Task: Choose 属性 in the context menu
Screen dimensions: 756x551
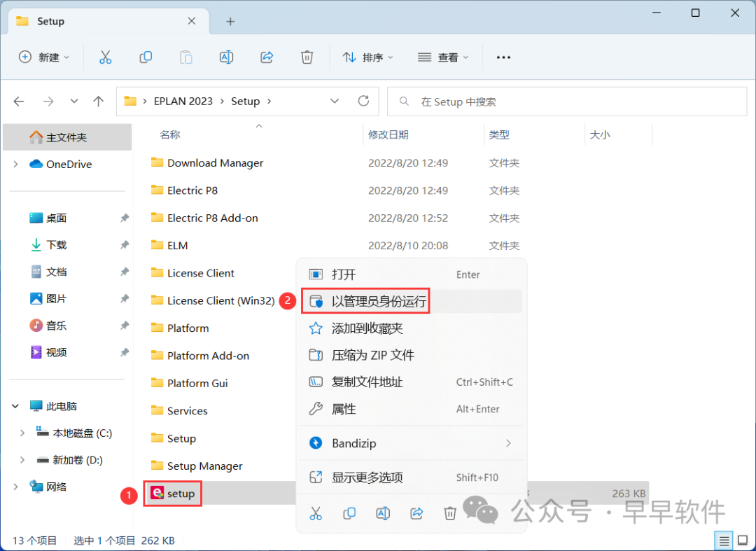Action: tap(343, 409)
